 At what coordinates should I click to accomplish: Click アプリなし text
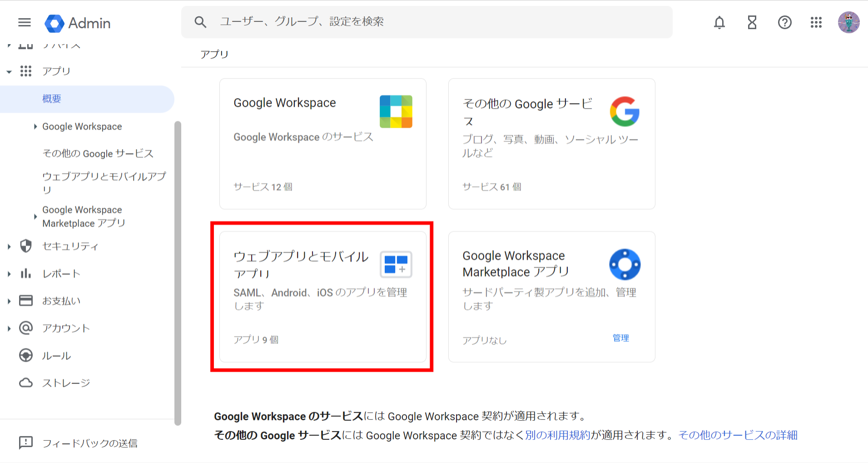coord(485,340)
